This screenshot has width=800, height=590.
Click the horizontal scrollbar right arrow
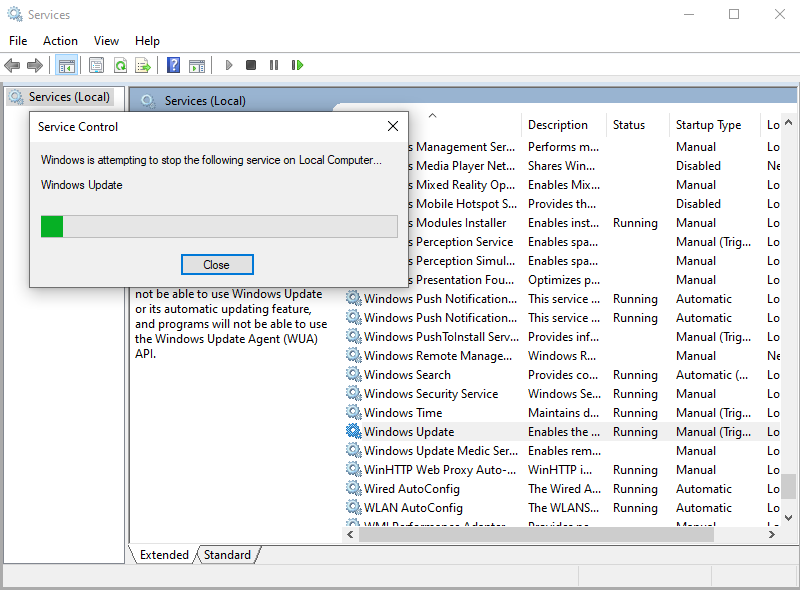[771, 534]
